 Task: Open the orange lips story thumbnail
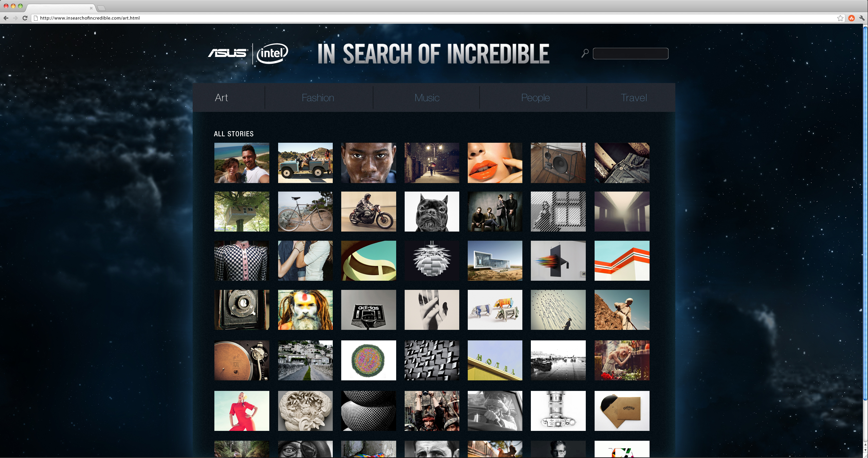pos(495,163)
